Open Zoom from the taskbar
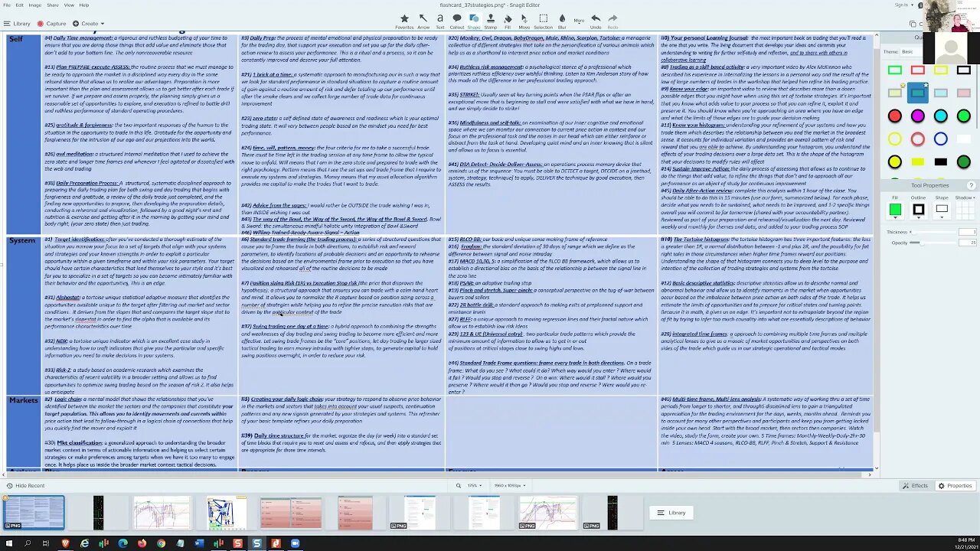The height and width of the screenshot is (551, 980). click(x=295, y=543)
